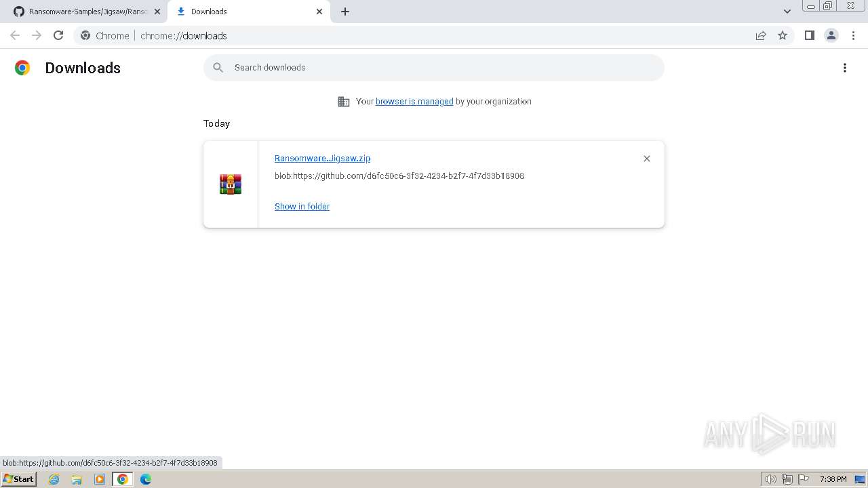Click the network tray icon
Screen dimensions: 868x488
(x=787, y=479)
